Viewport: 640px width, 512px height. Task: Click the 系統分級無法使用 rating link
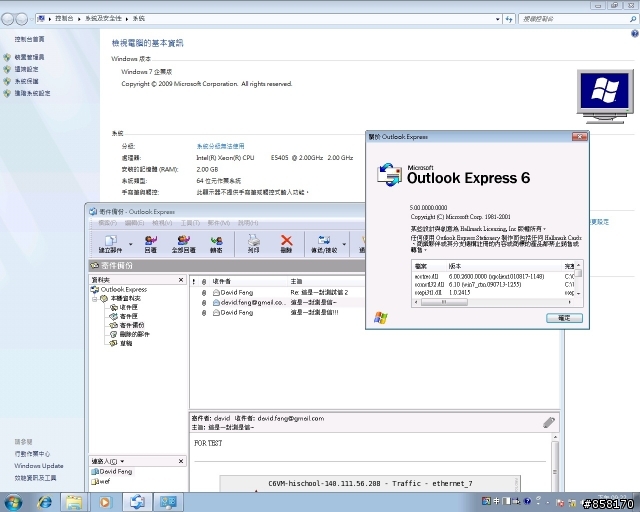[220, 146]
